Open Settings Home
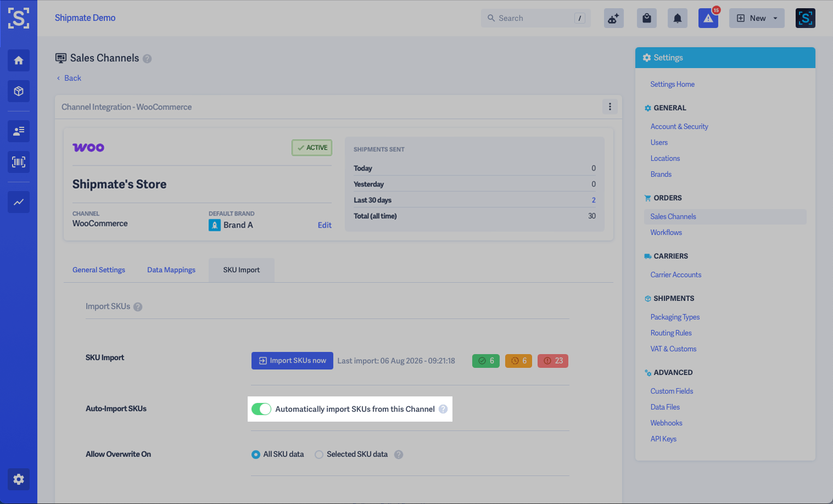Image resolution: width=833 pixels, height=504 pixels. [673, 84]
